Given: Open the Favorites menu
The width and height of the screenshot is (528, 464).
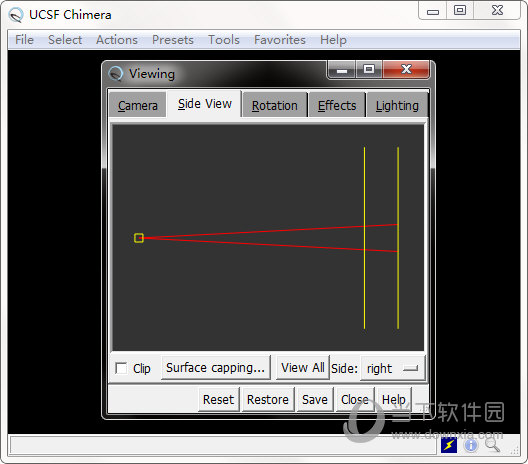Looking at the screenshot, I should [280, 40].
